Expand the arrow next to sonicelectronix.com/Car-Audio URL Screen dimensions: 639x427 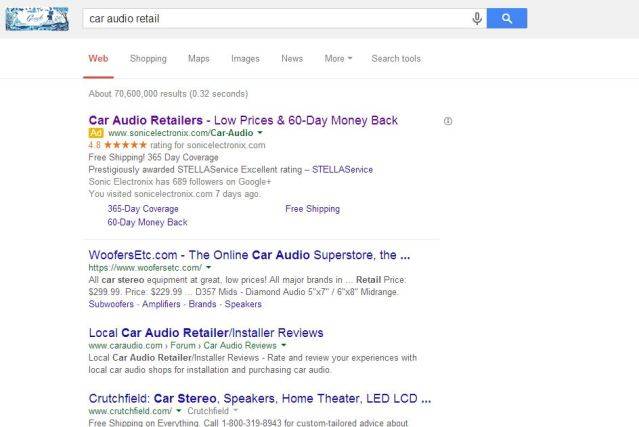[260, 133]
